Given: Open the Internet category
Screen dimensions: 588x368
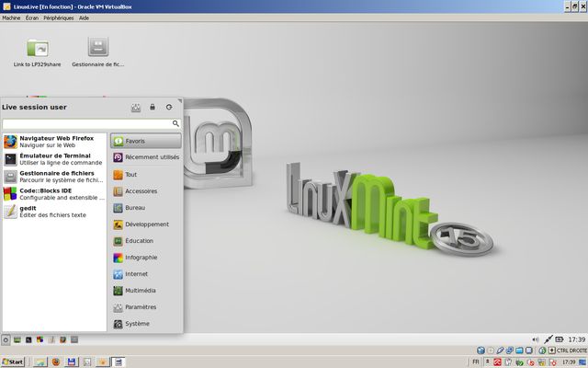Looking at the screenshot, I should coord(145,274).
